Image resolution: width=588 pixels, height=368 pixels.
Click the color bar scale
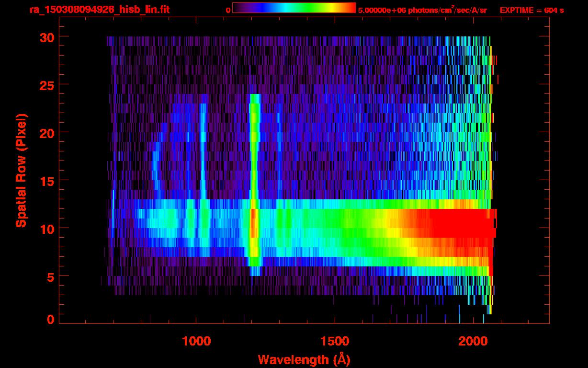click(294, 8)
